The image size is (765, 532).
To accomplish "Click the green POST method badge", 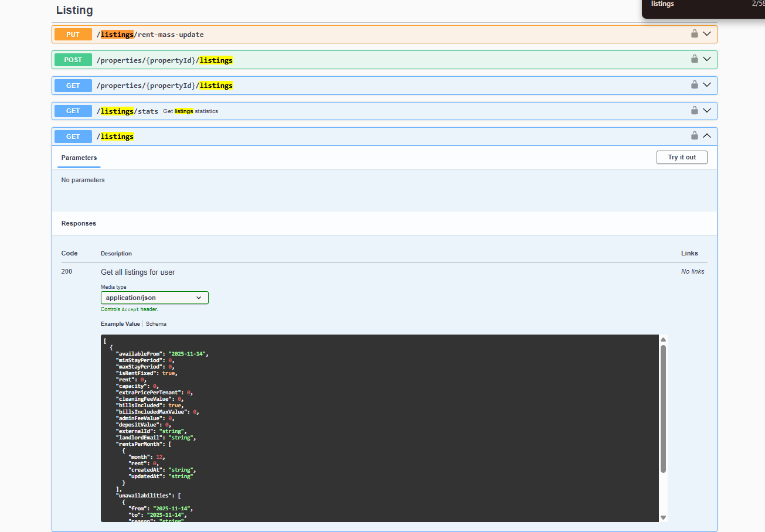I will [73, 60].
